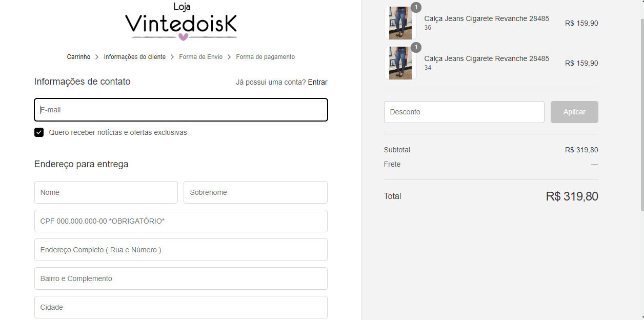This screenshot has height=320, width=644.
Task: Select Forma de Envio breadcrumb step
Action: coord(201,57)
